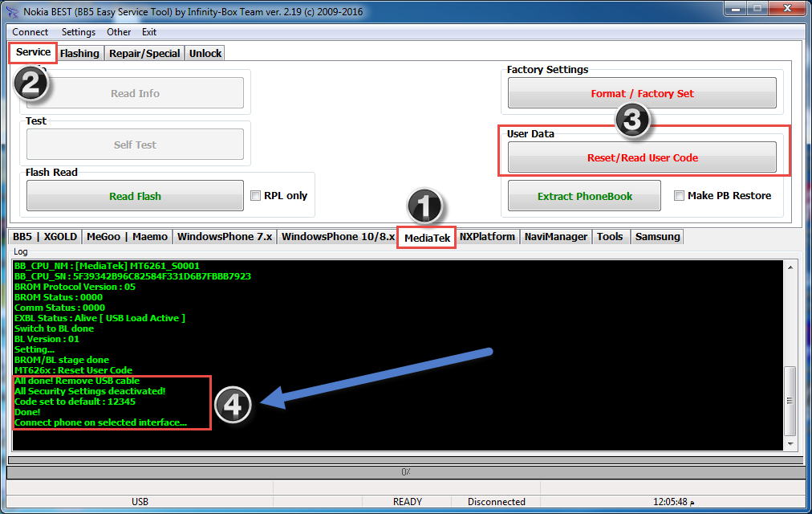Click the 12:05:48 clock in status bar

pyautogui.click(x=673, y=502)
